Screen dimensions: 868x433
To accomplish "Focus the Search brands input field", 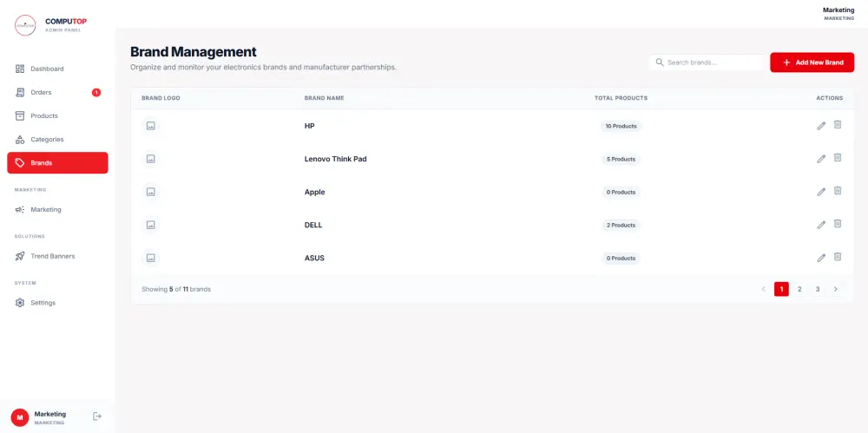I will (708, 62).
